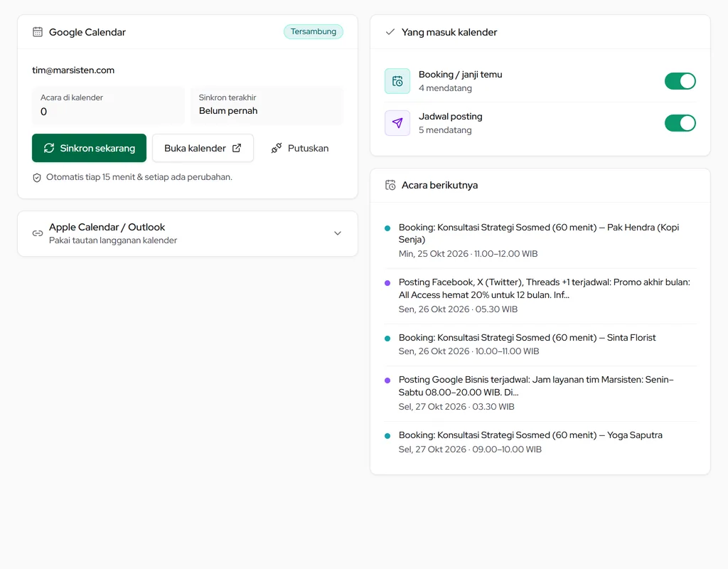Start sync with Sinkron sekarang button
The height and width of the screenshot is (569, 728).
(x=89, y=148)
